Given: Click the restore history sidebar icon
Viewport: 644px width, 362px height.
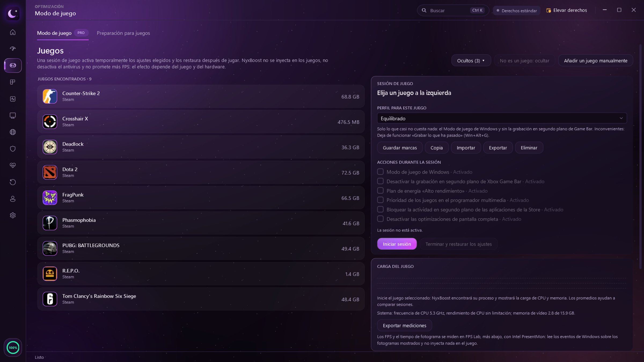Looking at the screenshot, I should 13,182.
